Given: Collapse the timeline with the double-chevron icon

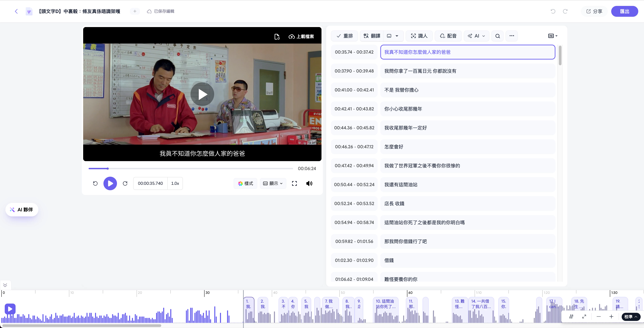Looking at the screenshot, I should (x=5, y=285).
